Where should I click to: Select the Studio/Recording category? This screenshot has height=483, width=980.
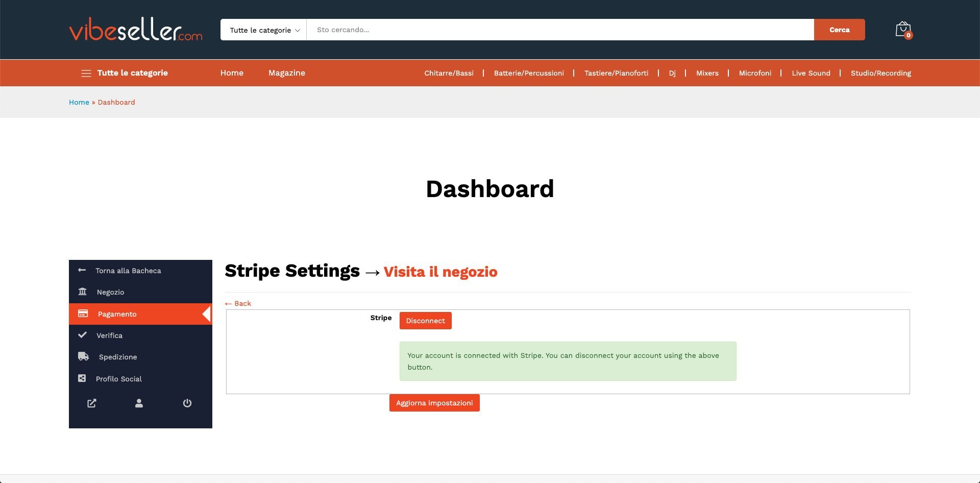click(x=881, y=73)
